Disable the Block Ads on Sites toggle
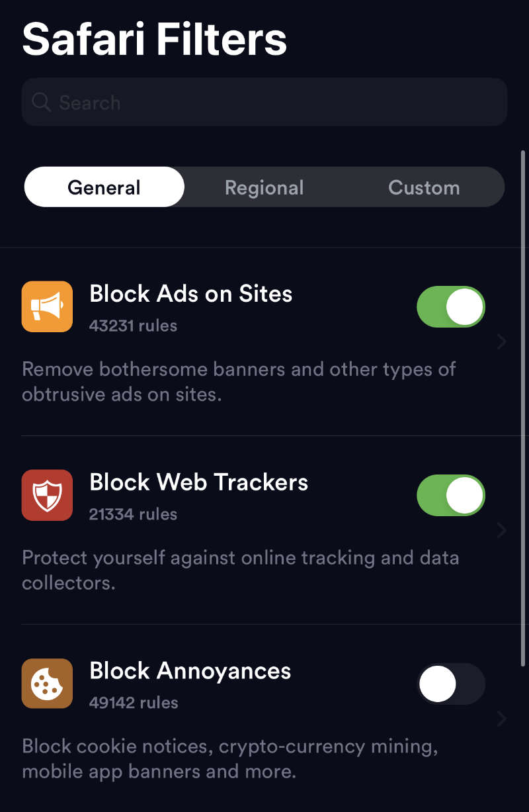The height and width of the screenshot is (812, 529). pos(451,306)
